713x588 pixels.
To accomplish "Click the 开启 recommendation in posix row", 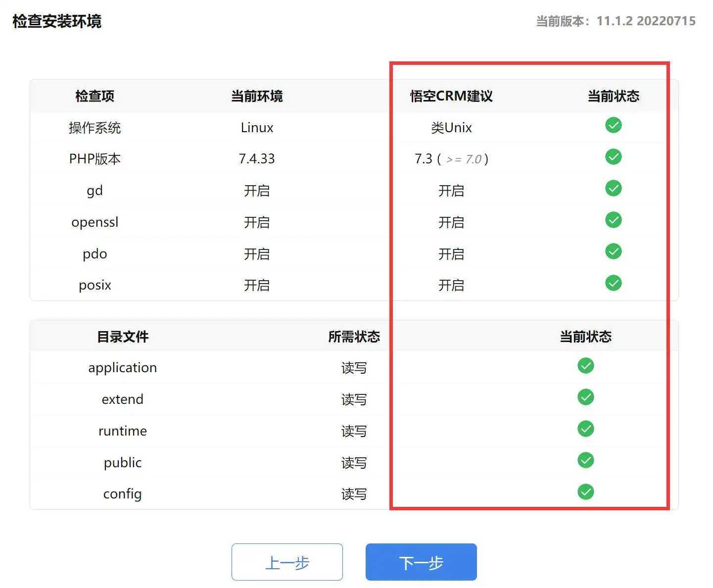I will click(x=451, y=285).
